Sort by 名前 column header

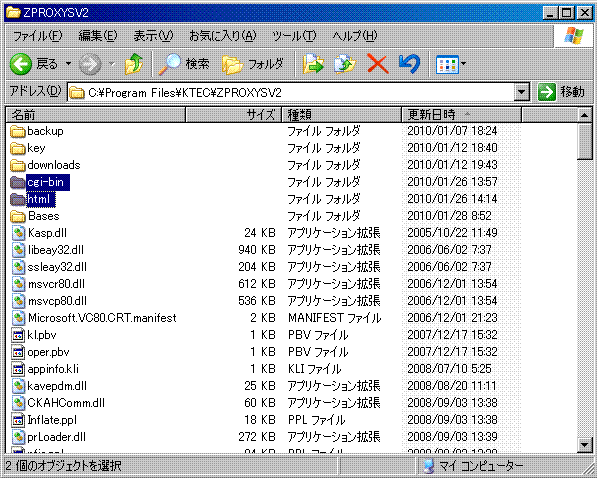pyautogui.click(x=96, y=115)
